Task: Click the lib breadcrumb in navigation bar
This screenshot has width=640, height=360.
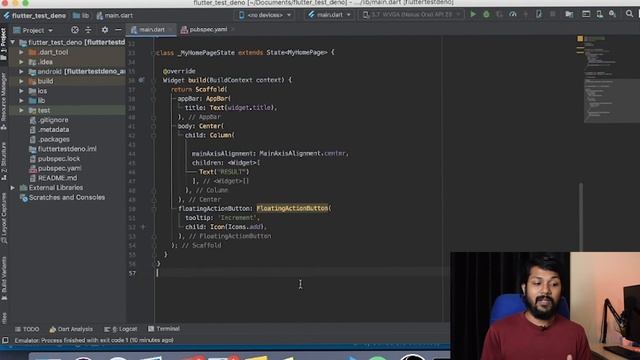Action: point(81,16)
